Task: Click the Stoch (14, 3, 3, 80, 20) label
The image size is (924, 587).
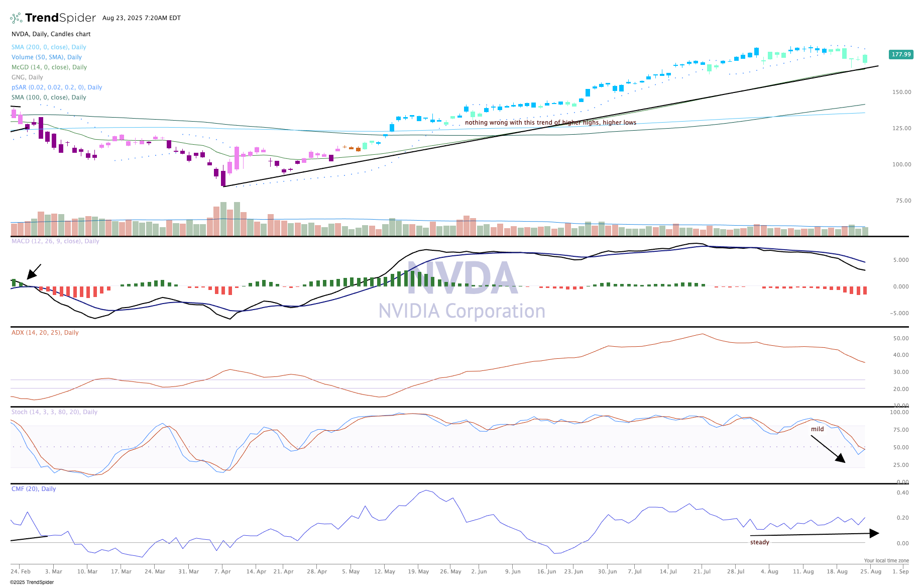Action: point(54,412)
